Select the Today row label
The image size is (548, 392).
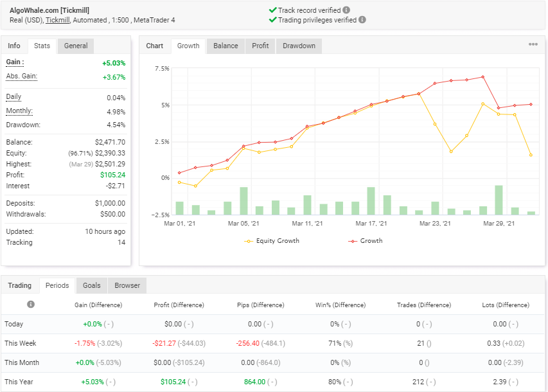[13, 324]
